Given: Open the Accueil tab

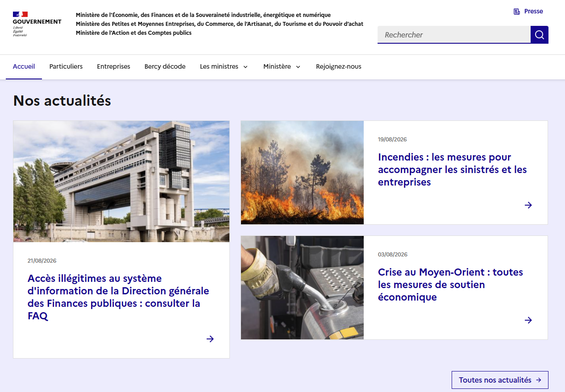Looking at the screenshot, I should pos(24,66).
